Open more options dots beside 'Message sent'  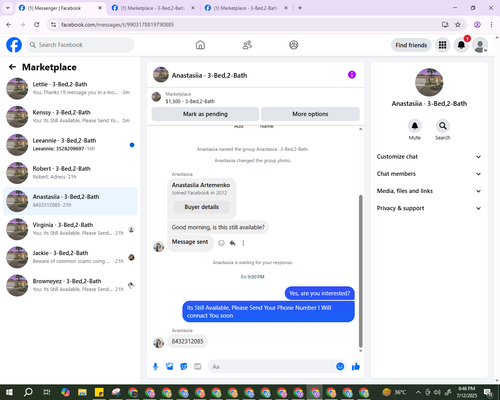click(x=243, y=243)
